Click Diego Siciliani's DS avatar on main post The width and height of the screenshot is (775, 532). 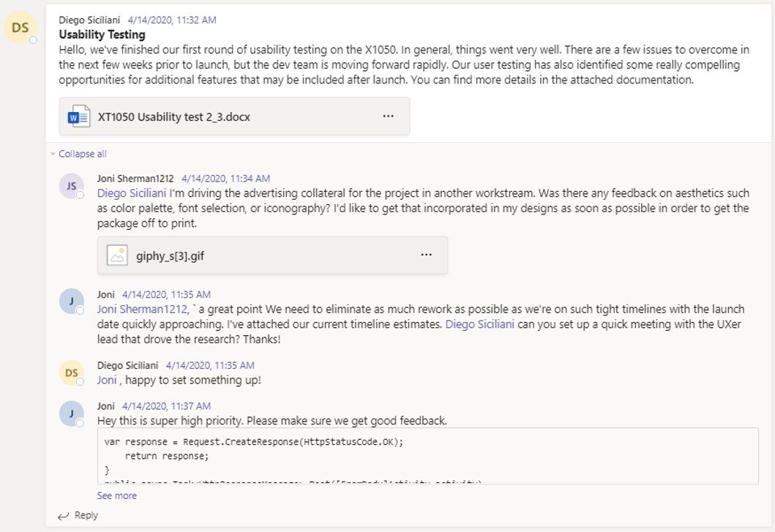coord(20,28)
